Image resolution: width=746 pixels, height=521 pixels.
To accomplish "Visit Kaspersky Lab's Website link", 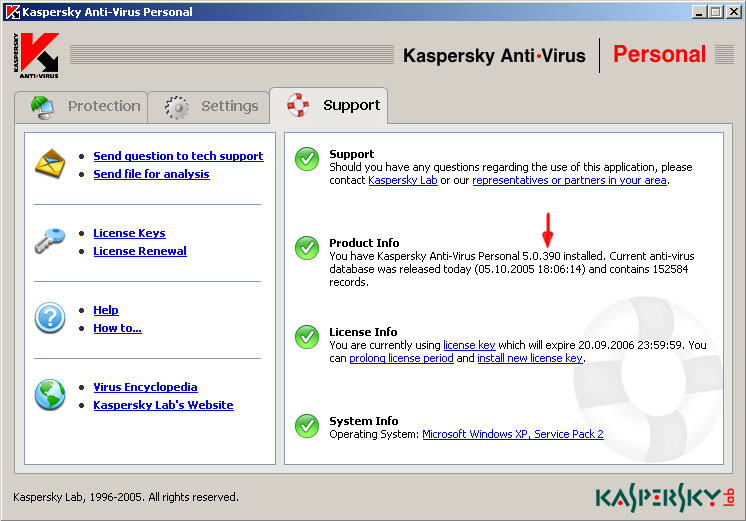I will [x=163, y=405].
